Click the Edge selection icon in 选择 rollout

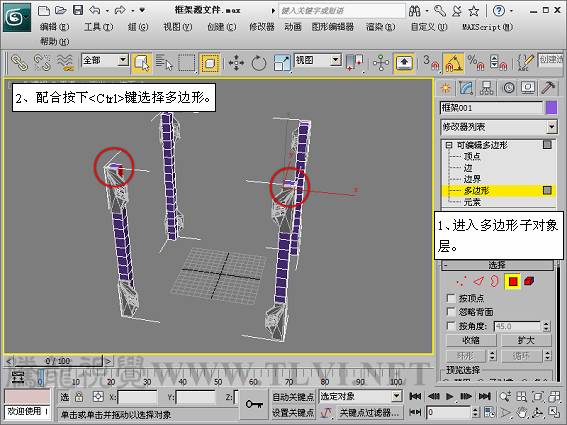click(478, 281)
